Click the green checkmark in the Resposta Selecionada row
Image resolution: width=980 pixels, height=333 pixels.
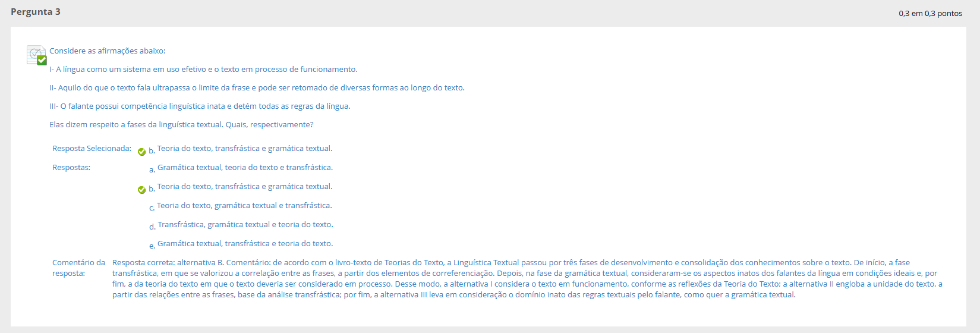(141, 152)
